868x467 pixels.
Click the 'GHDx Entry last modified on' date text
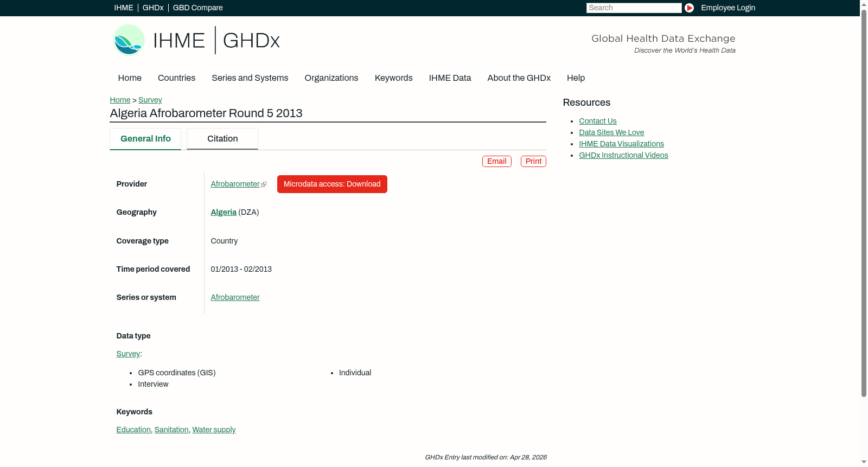pyautogui.click(x=486, y=458)
